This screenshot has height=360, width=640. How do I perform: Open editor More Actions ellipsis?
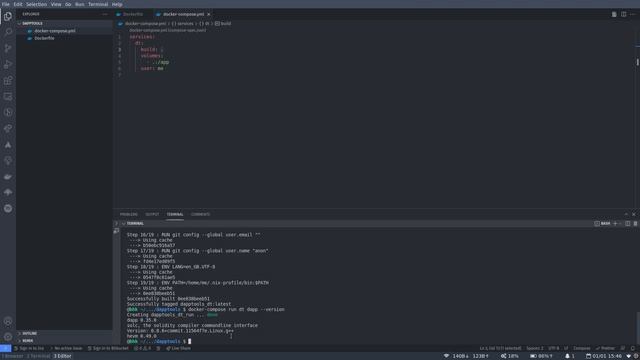633,14
